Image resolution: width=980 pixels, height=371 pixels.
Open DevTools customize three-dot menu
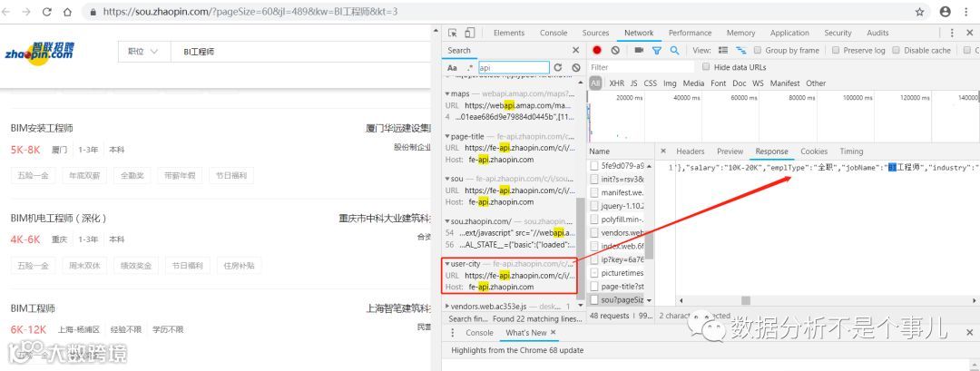coord(952,33)
